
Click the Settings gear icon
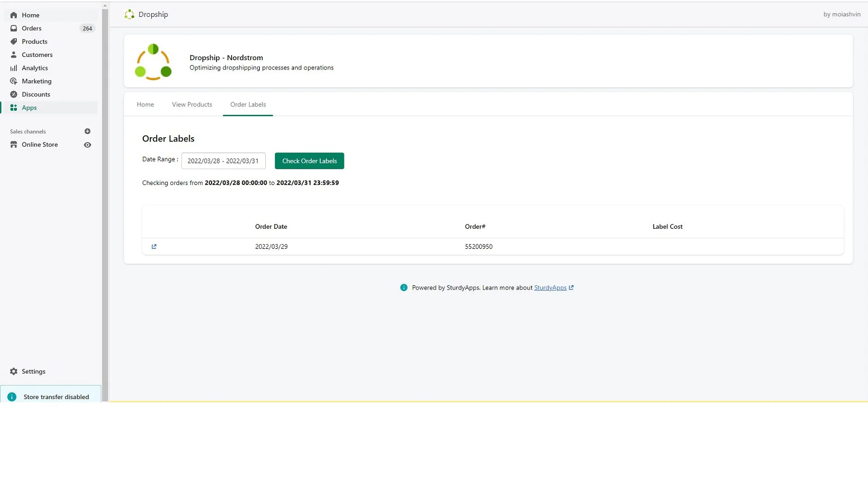point(14,371)
